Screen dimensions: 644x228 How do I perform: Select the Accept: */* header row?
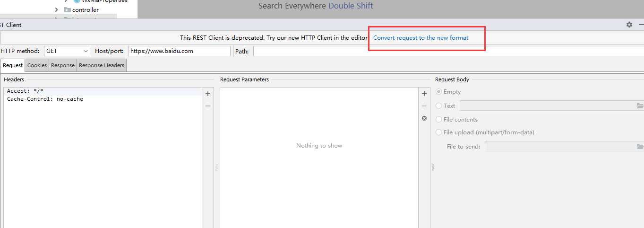click(x=103, y=91)
